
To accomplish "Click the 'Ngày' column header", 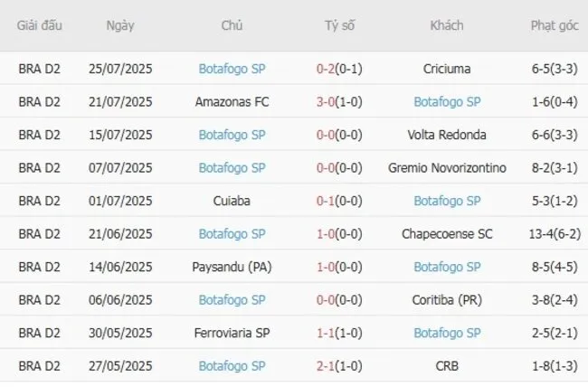I will [x=120, y=25].
